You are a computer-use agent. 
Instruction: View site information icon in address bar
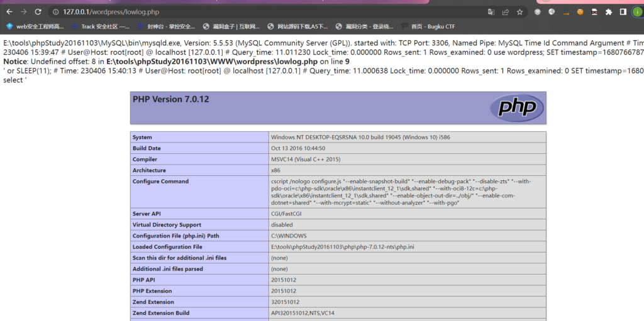[55, 12]
